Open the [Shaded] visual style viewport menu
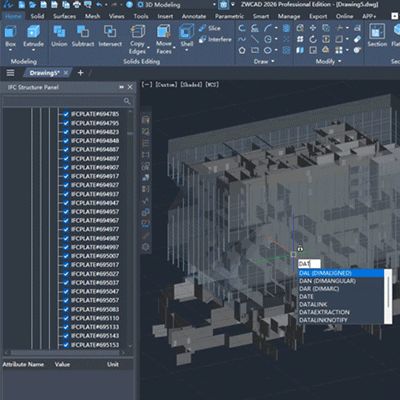Image resolution: width=400 pixels, height=400 pixels. [191, 84]
